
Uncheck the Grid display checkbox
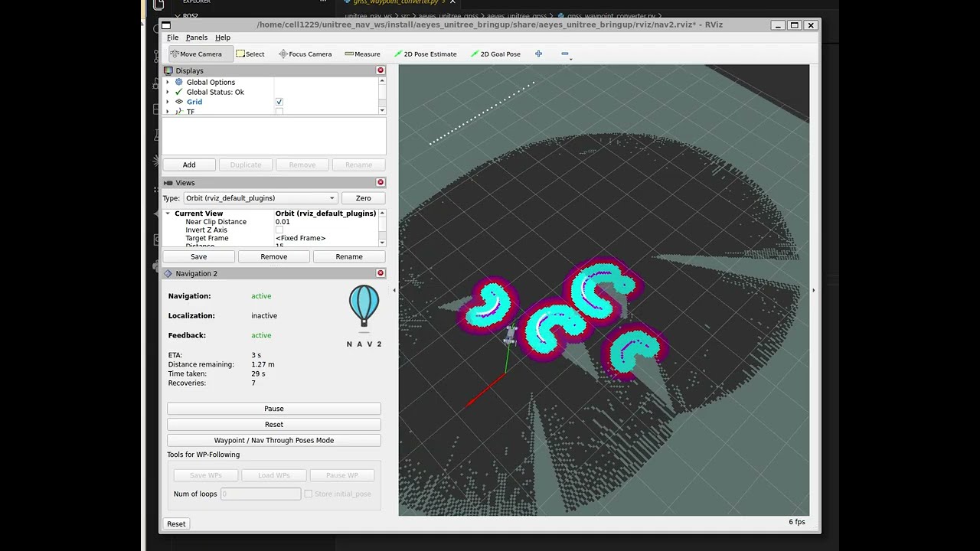[279, 102]
